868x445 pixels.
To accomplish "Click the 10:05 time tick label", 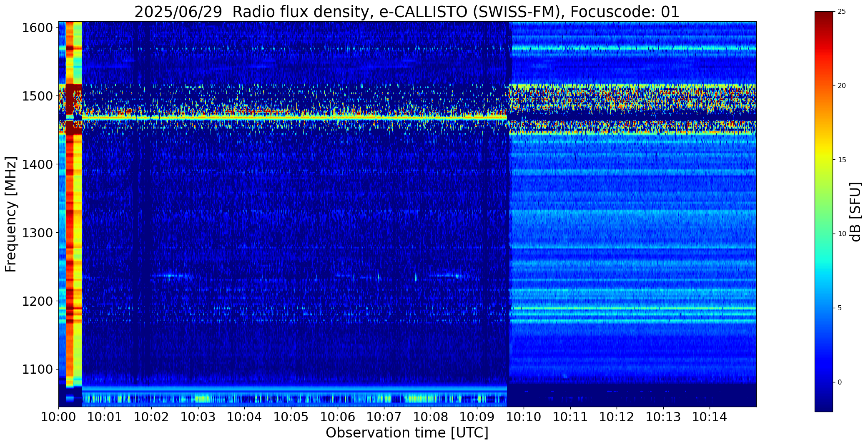I will pyautogui.click(x=291, y=417).
